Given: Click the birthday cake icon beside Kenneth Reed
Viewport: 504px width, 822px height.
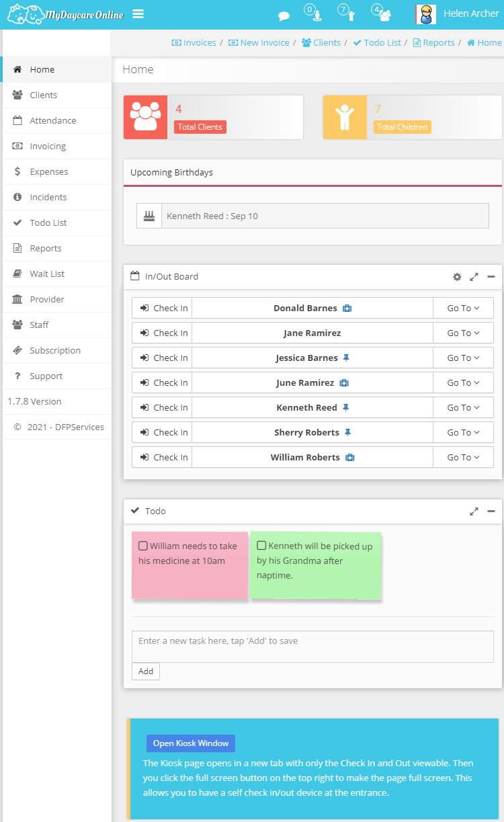Looking at the screenshot, I should (149, 215).
